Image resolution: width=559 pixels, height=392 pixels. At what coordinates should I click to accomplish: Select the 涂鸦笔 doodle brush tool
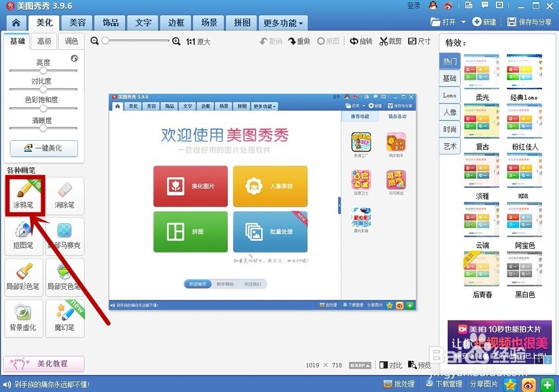pyautogui.click(x=24, y=196)
